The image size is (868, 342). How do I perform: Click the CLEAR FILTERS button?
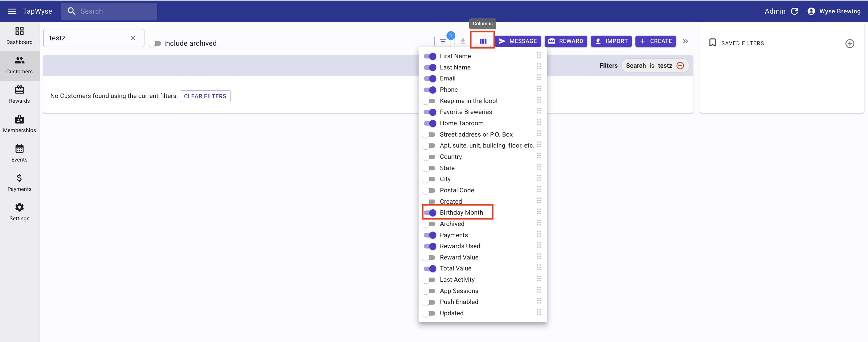point(205,96)
